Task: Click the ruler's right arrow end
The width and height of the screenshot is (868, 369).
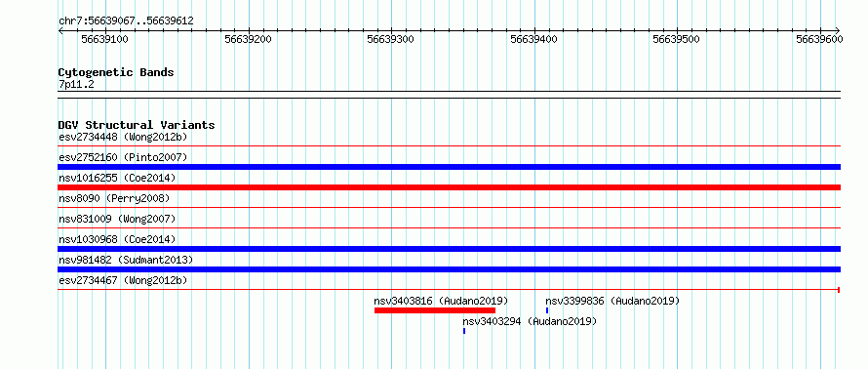Action: pyautogui.click(x=837, y=31)
